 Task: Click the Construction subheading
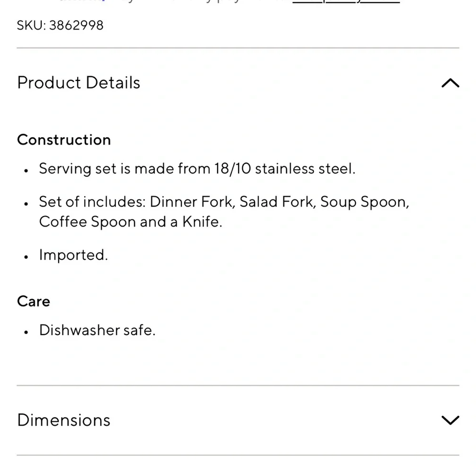point(64,139)
